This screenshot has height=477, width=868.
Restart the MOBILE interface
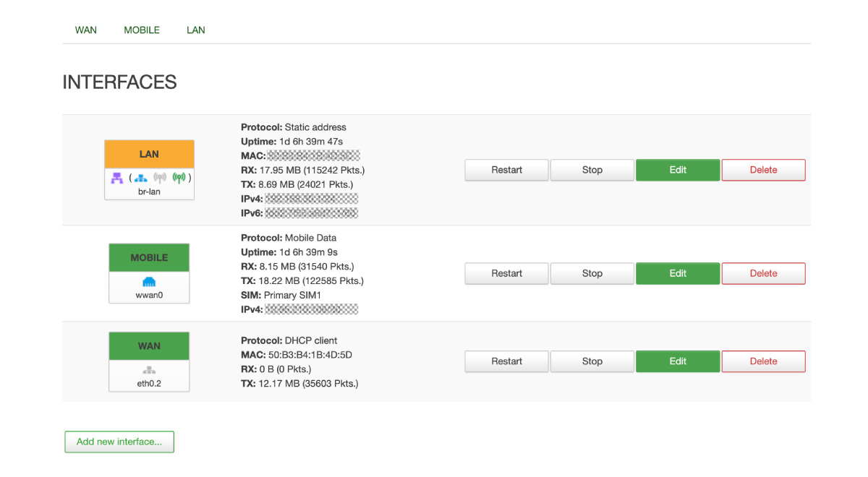coord(506,273)
